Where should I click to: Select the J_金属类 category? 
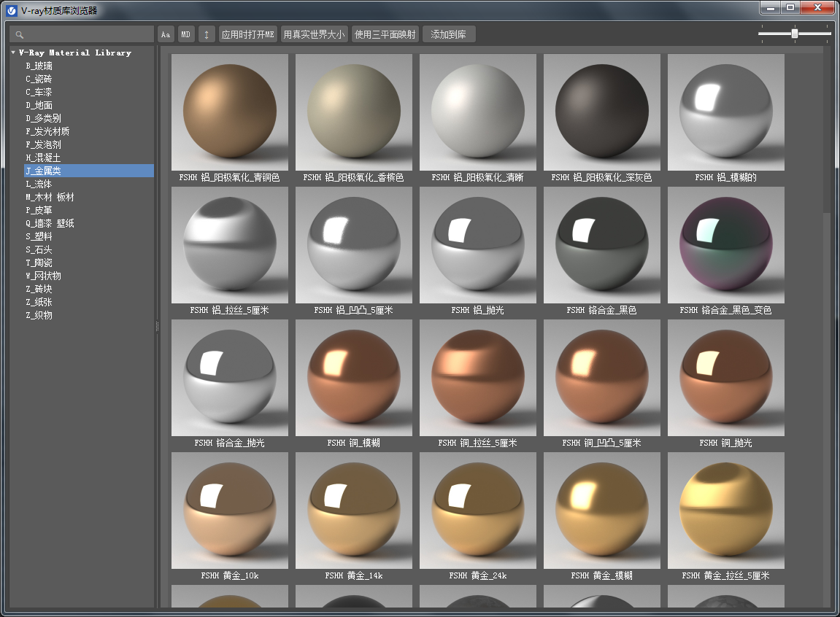click(89, 171)
